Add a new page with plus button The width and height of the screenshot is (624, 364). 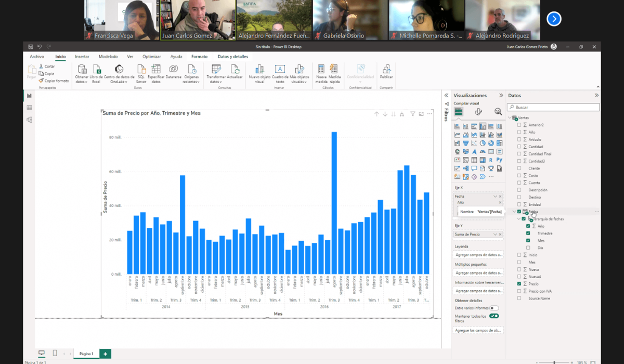[105, 354]
